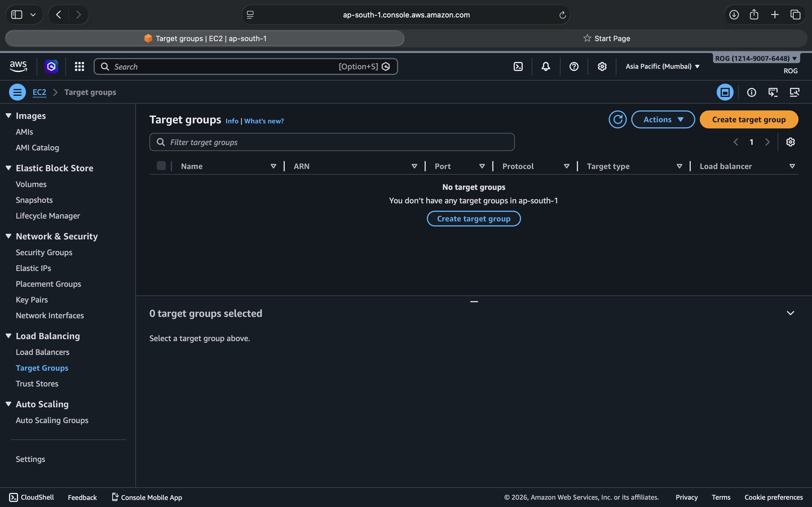
Task: Refresh the target groups list
Action: (x=617, y=119)
